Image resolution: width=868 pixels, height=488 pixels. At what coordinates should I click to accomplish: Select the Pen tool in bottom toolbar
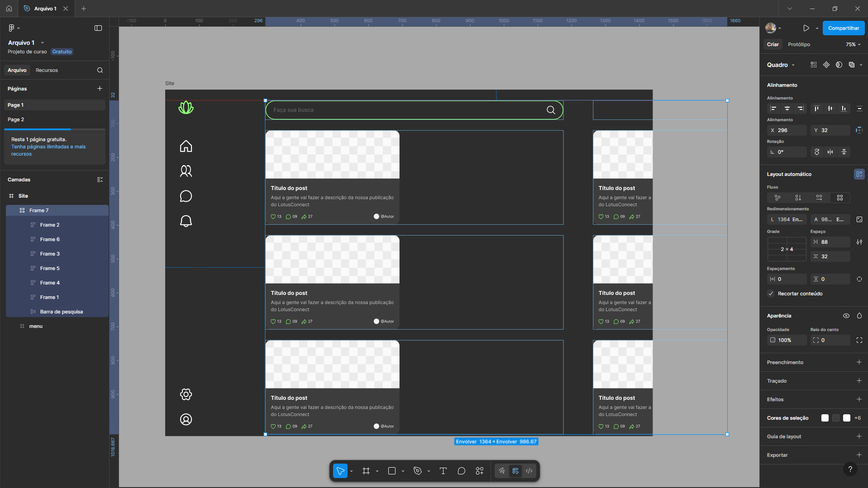(x=418, y=471)
